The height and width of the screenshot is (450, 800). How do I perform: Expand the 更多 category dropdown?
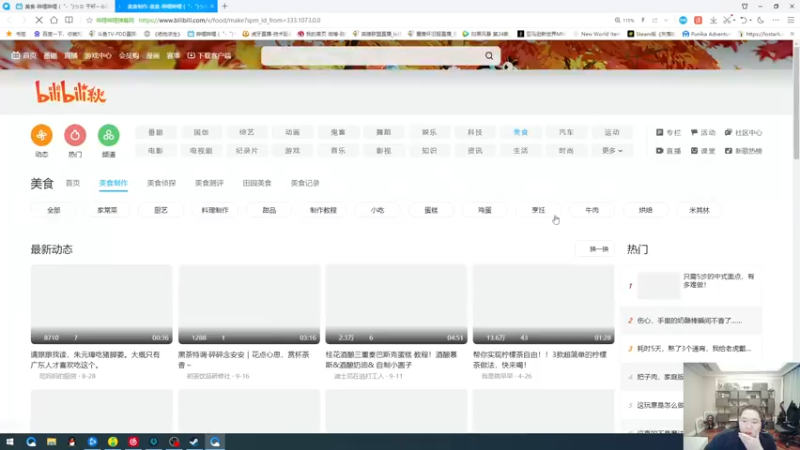[612, 151]
